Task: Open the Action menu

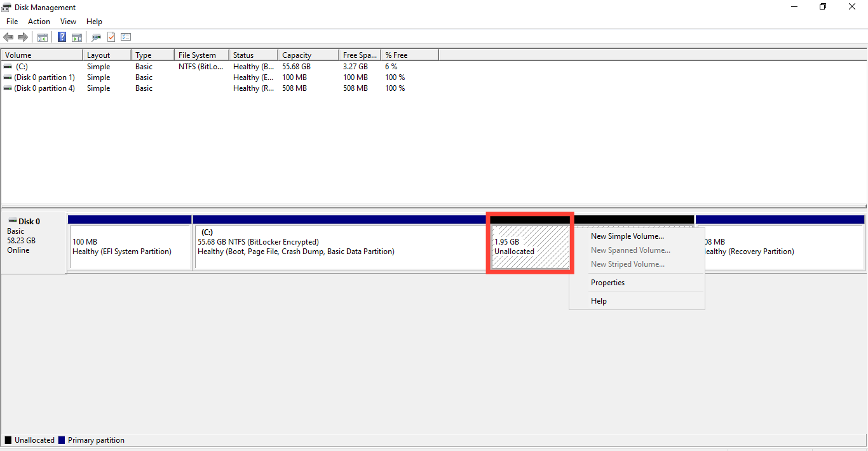Action: 39,21
